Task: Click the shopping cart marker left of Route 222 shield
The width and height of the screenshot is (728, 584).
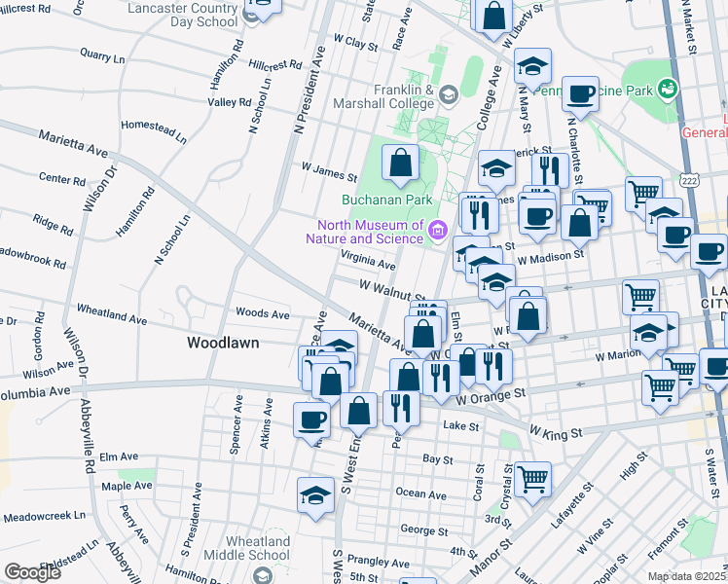Action: coord(643,196)
